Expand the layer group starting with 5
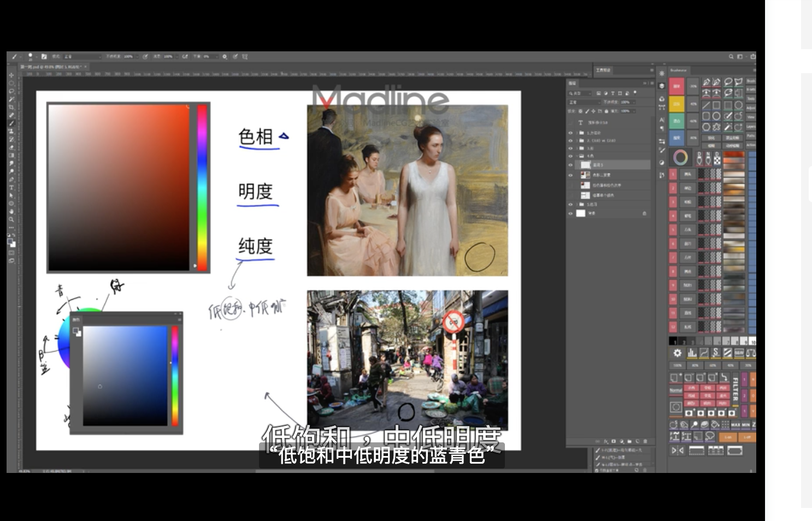 click(577, 204)
